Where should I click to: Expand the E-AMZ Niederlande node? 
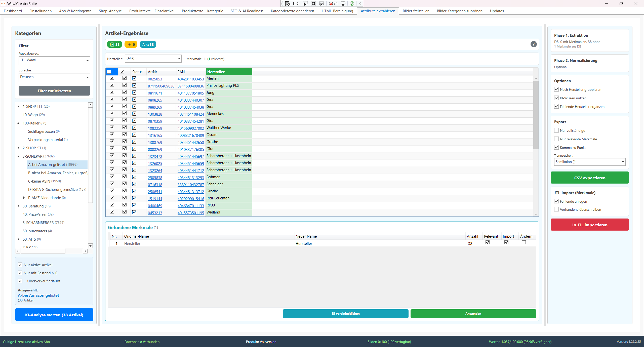click(24, 198)
